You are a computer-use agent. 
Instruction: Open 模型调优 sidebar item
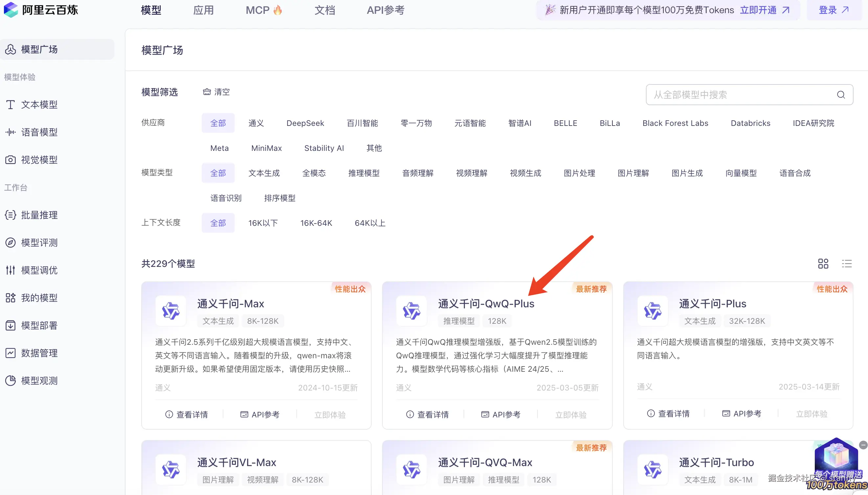39,270
